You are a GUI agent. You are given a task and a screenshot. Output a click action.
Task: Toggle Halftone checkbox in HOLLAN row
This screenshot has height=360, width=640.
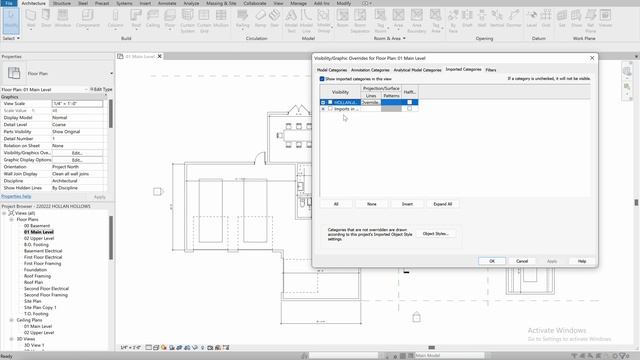click(x=409, y=102)
